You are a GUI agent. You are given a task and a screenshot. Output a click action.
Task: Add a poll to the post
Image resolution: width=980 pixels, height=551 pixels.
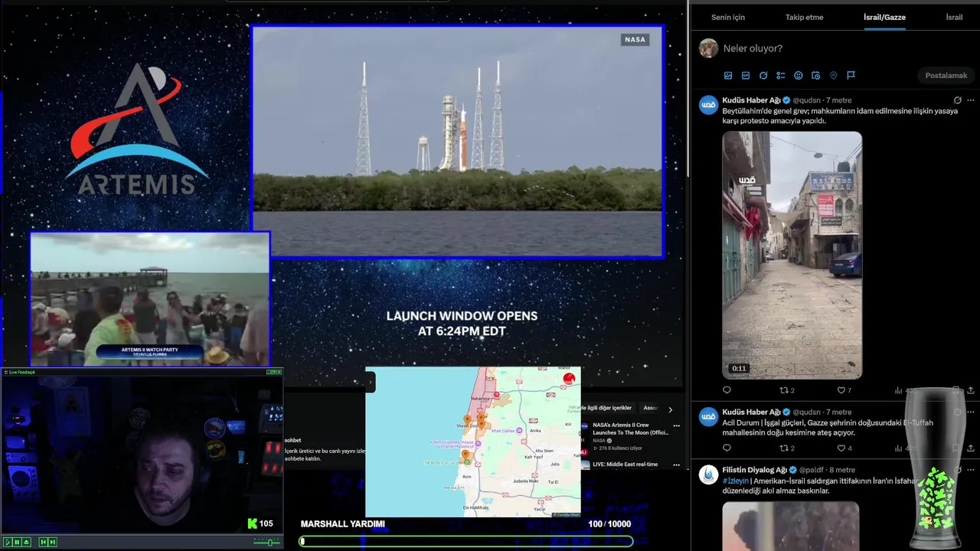(781, 76)
